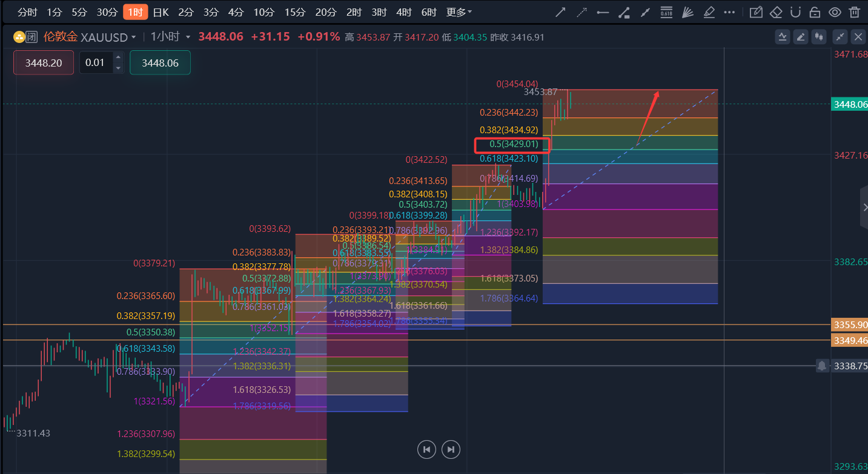This screenshot has height=474, width=868.
Task: Toggle the drawing lock icon
Action: point(815,12)
